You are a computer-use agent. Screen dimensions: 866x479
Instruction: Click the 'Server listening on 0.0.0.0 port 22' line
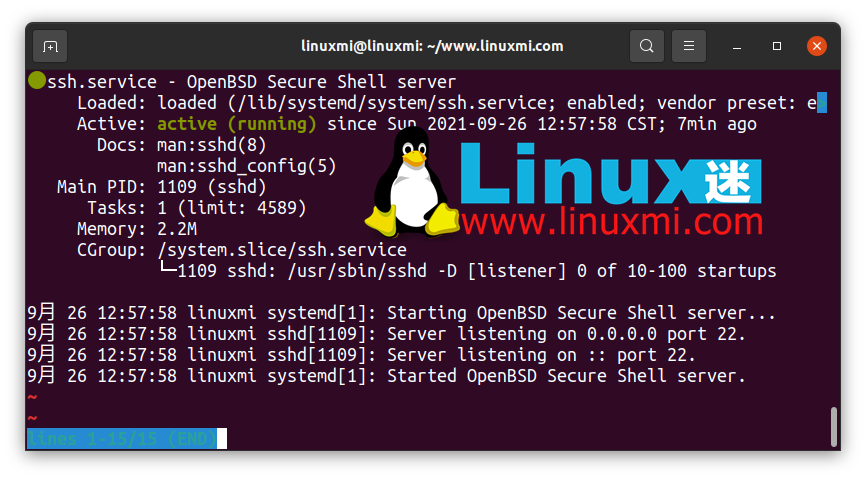click(x=386, y=334)
